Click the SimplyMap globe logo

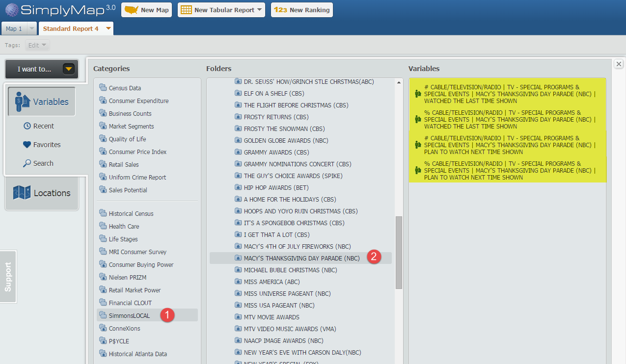pyautogui.click(x=12, y=10)
